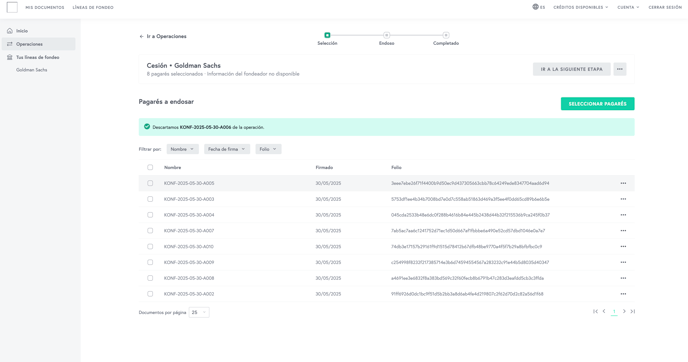
Task: Click the green check icon in the success banner
Action: pos(147,127)
